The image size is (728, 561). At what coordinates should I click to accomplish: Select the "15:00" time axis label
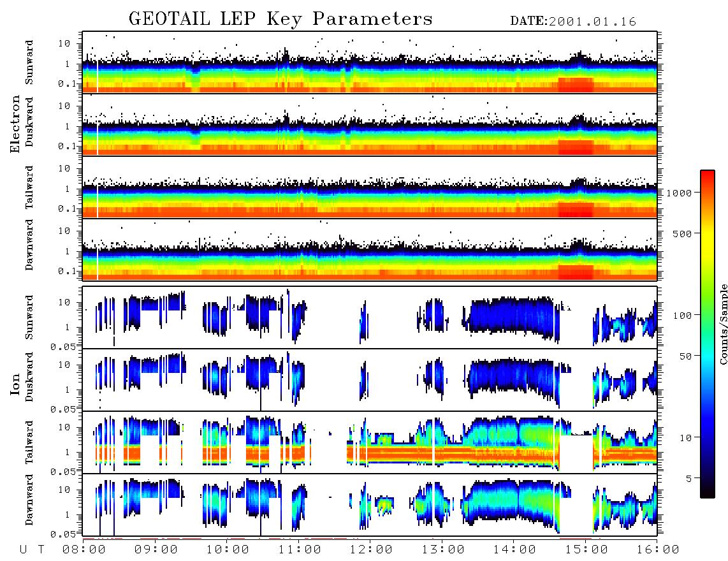[x=586, y=550]
